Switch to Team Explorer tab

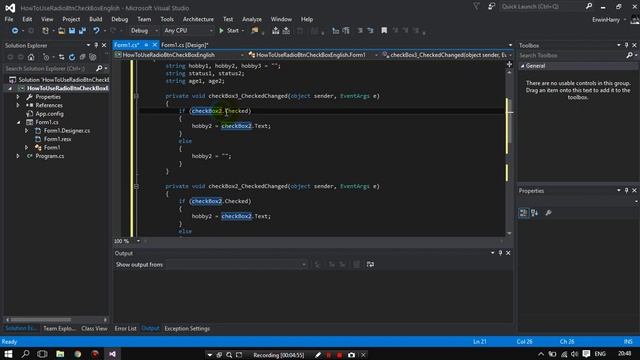[60, 329]
